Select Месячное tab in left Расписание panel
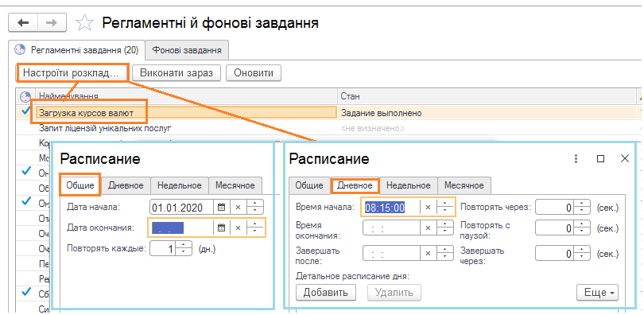Viewport: 644px width, 315px height. pos(235,185)
